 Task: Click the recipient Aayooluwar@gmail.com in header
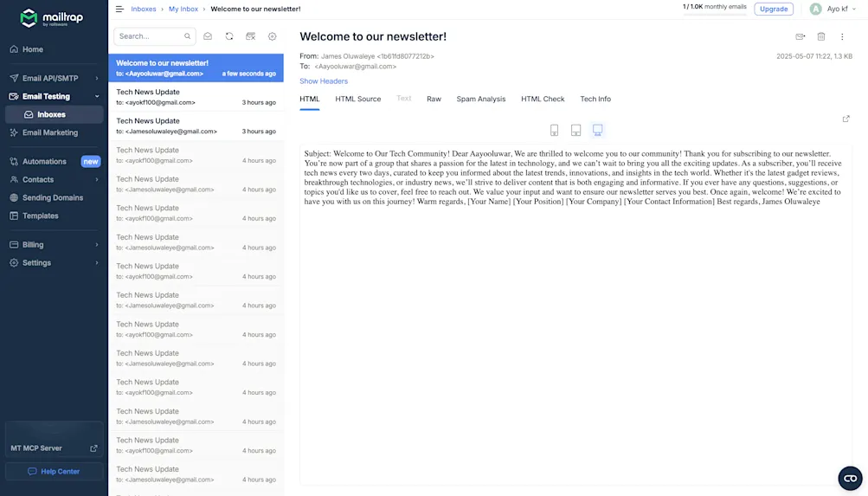[x=356, y=67]
